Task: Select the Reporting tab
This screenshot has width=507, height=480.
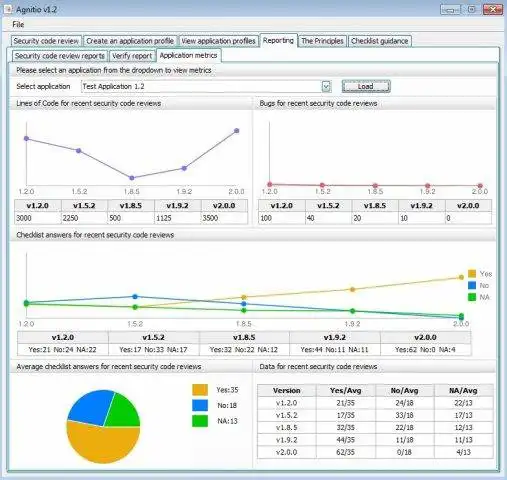Action: pos(278,40)
